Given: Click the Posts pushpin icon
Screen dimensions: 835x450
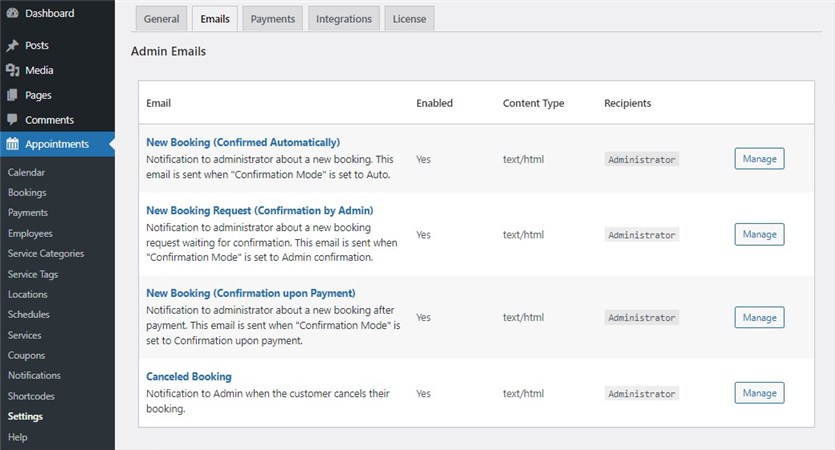Looking at the screenshot, I should (12, 46).
